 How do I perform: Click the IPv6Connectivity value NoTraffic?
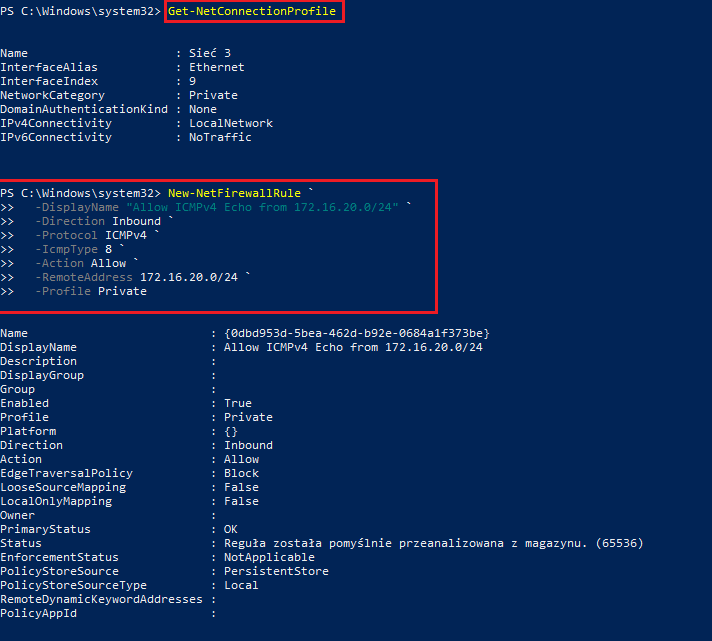pos(220,137)
